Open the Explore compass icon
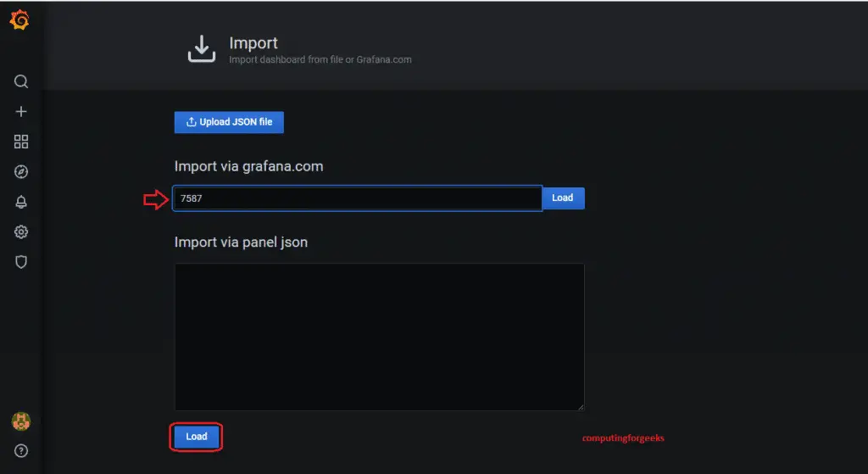This screenshot has width=868, height=474. [21, 171]
